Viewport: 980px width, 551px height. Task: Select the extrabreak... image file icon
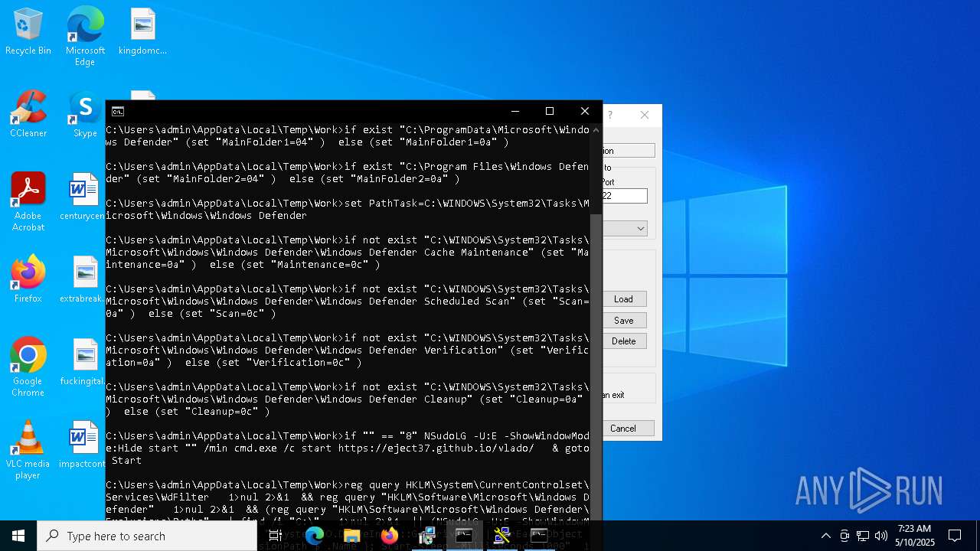pos(83,279)
